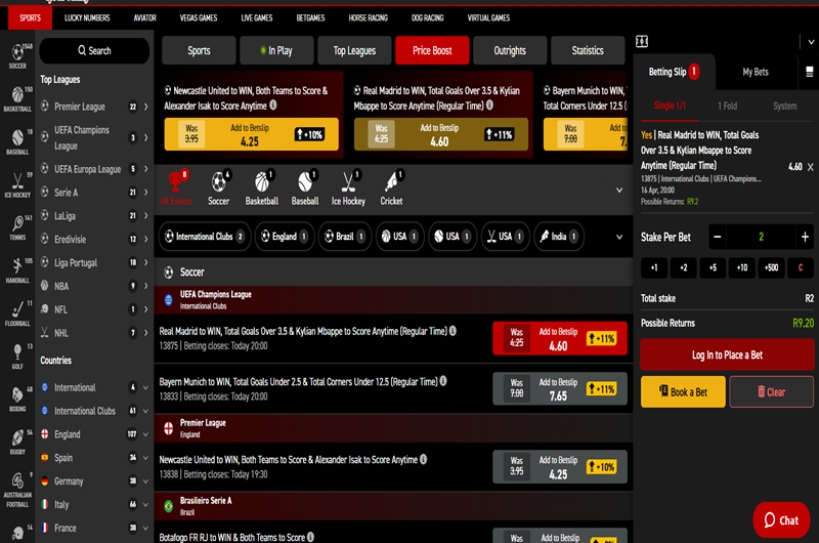This screenshot has height=543, width=819.
Task: Add Bayern Munich 7.65 odds to betslip
Action: pyautogui.click(x=560, y=389)
